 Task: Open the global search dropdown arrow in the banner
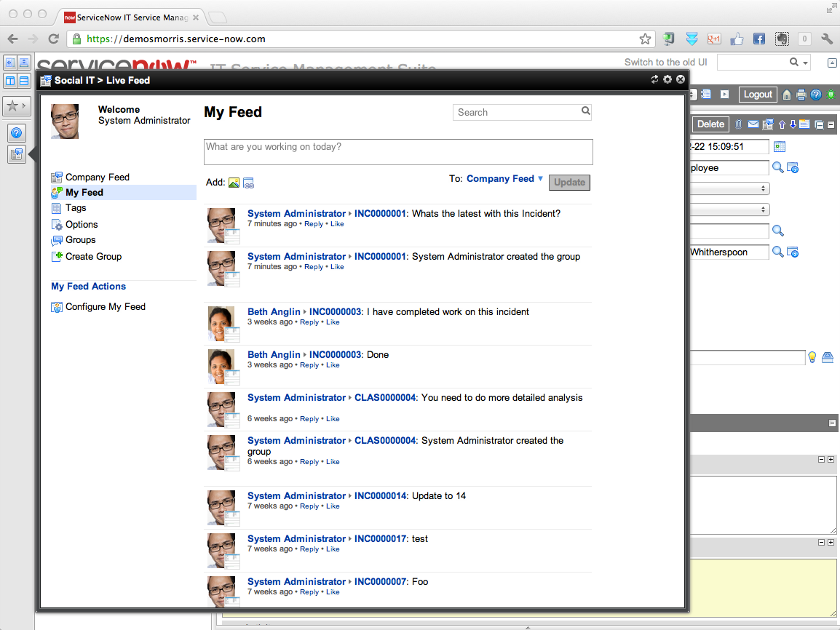click(x=805, y=63)
